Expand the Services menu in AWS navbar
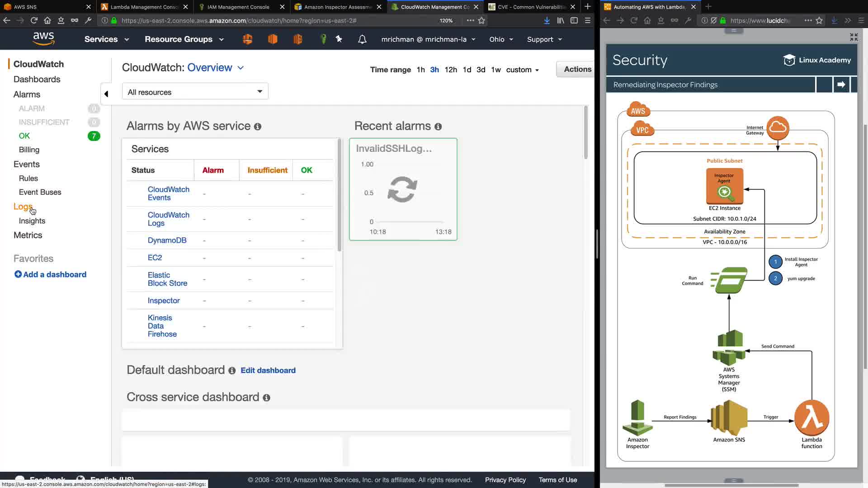Viewport: 868px width, 488px height. [x=107, y=39]
